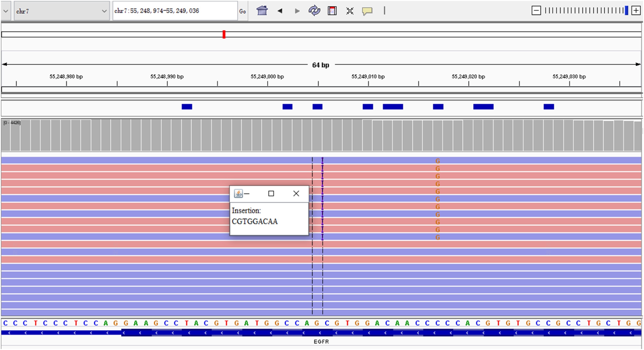The width and height of the screenshot is (644, 350).
Task: Click the Home genome view icon
Action: point(262,11)
